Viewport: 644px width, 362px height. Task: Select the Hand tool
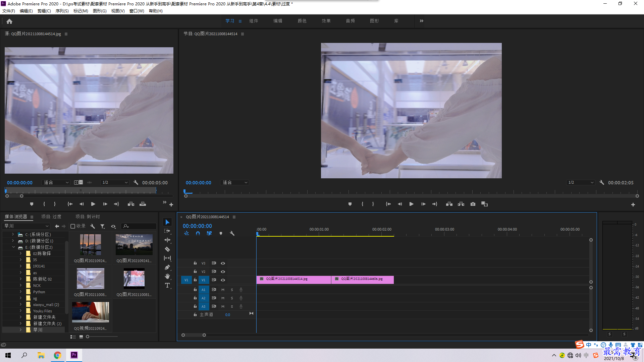click(167, 276)
